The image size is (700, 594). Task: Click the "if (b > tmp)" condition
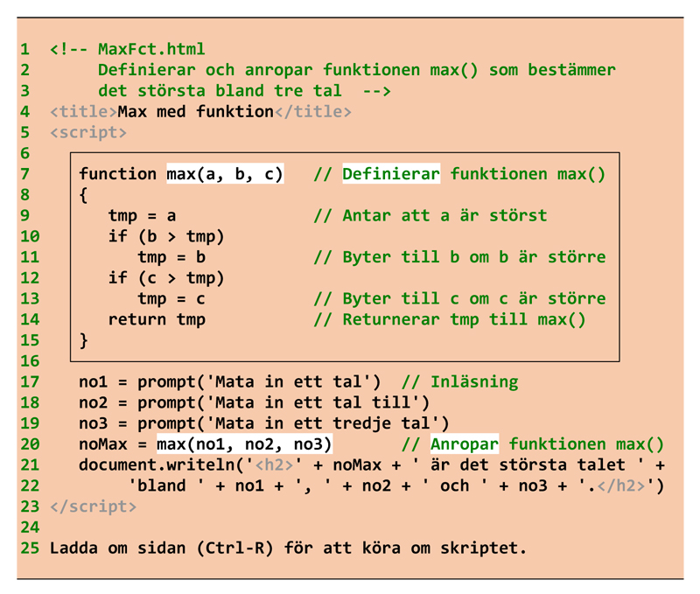coord(166,236)
